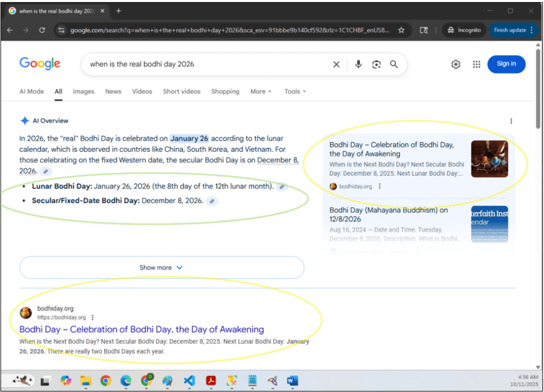
Task: Click the magnifying glass search icon
Action: [394, 64]
